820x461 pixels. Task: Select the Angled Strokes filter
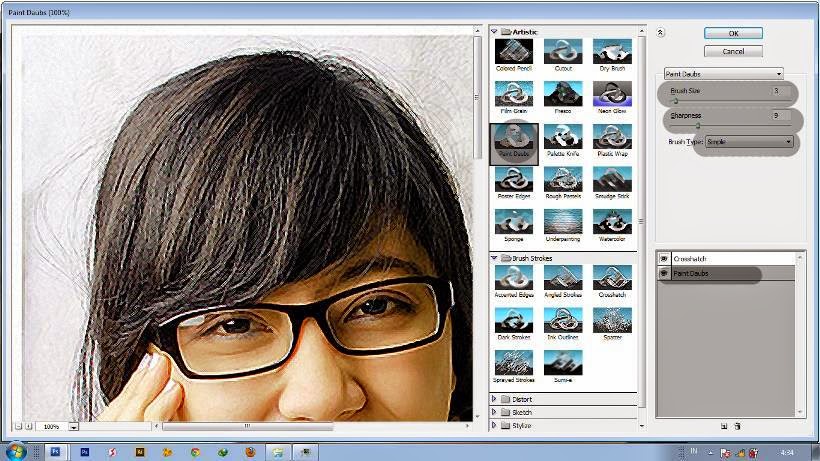(x=563, y=278)
